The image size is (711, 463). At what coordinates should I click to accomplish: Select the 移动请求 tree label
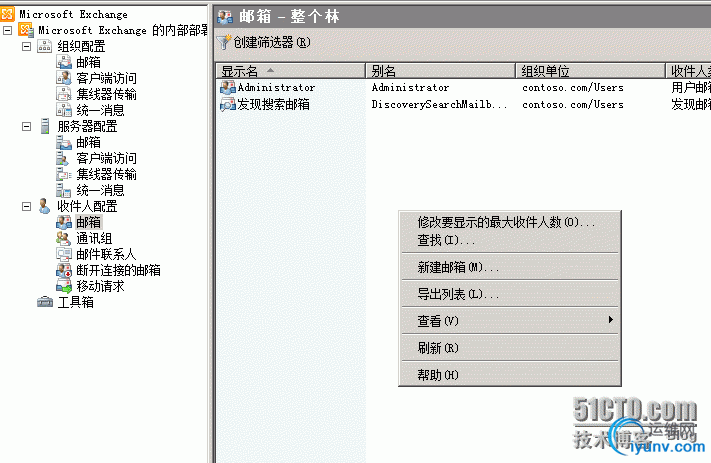tap(100, 286)
